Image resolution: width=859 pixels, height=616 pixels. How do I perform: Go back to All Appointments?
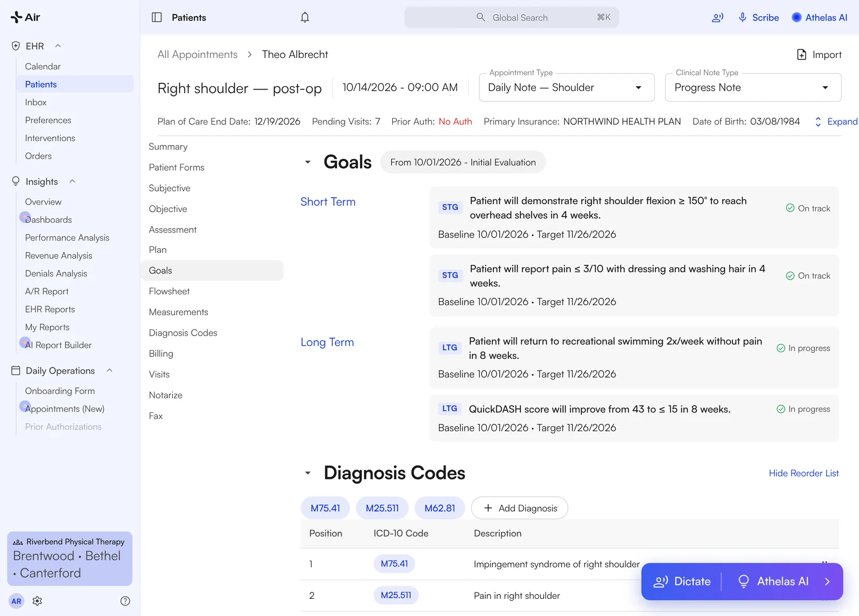point(198,54)
